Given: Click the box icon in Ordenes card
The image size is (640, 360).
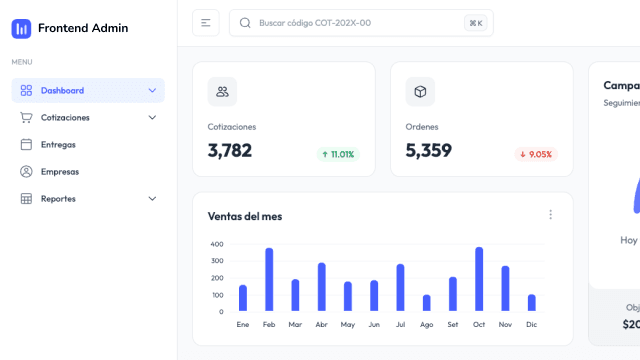Looking at the screenshot, I should click(420, 91).
